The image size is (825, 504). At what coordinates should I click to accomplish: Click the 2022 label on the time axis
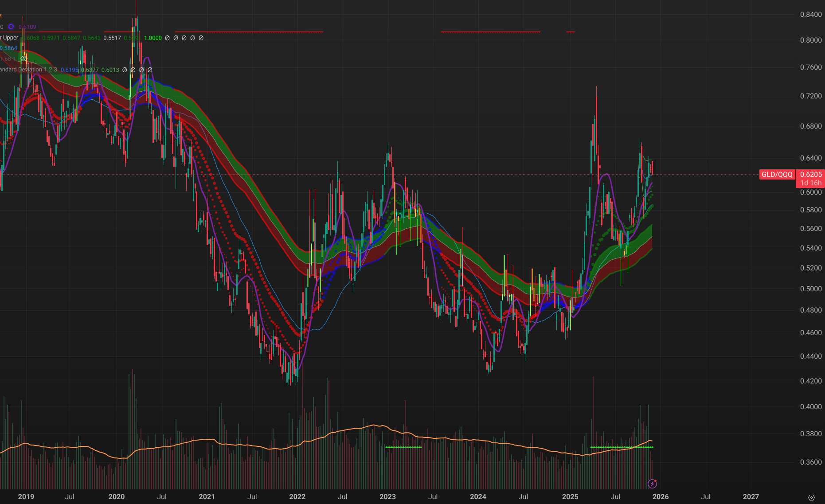coord(297,496)
